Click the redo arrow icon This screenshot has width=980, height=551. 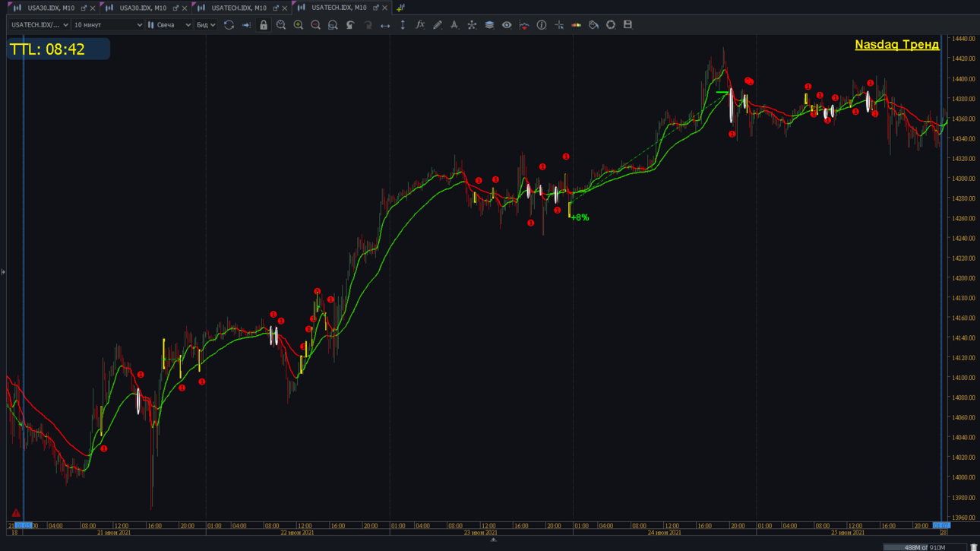click(x=368, y=25)
